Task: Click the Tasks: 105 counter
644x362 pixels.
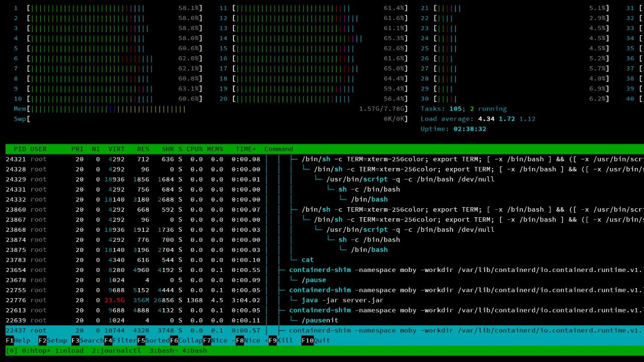Action: pyautogui.click(x=442, y=109)
